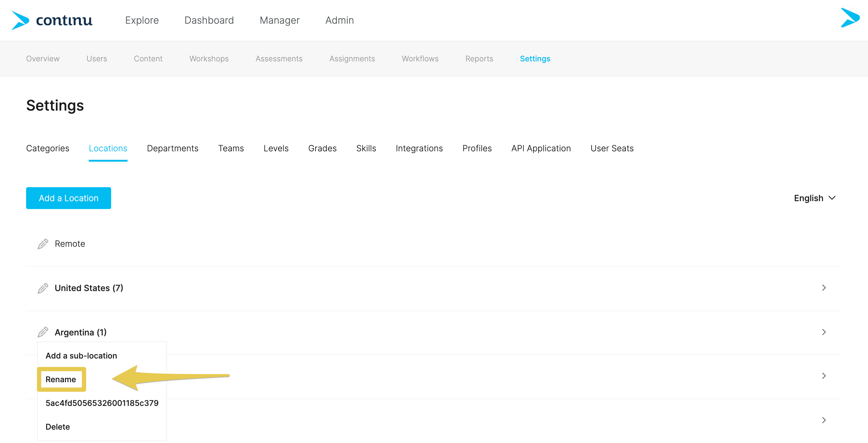Click the pencil icon beside Remote
The height and width of the screenshot is (443, 868).
click(43, 244)
